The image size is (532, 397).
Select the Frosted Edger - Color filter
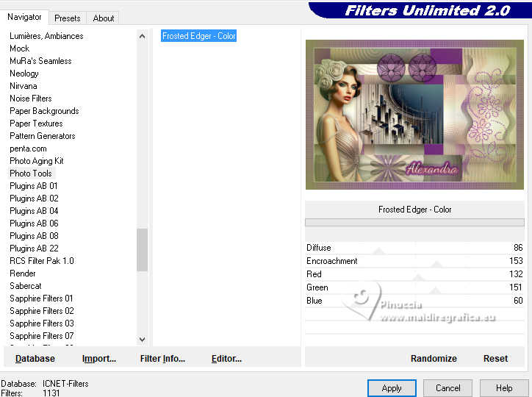[198, 36]
